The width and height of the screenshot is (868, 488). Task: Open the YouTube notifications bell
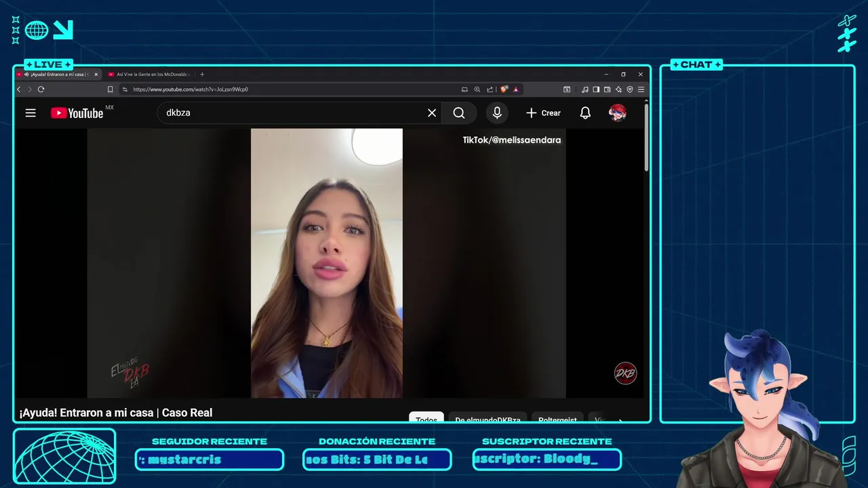pos(585,113)
